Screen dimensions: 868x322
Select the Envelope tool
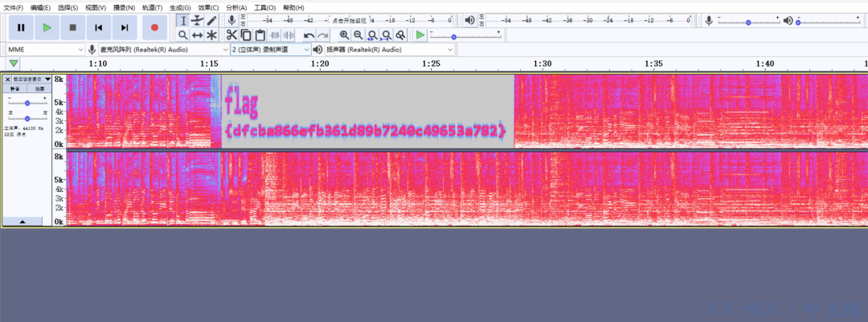point(197,20)
